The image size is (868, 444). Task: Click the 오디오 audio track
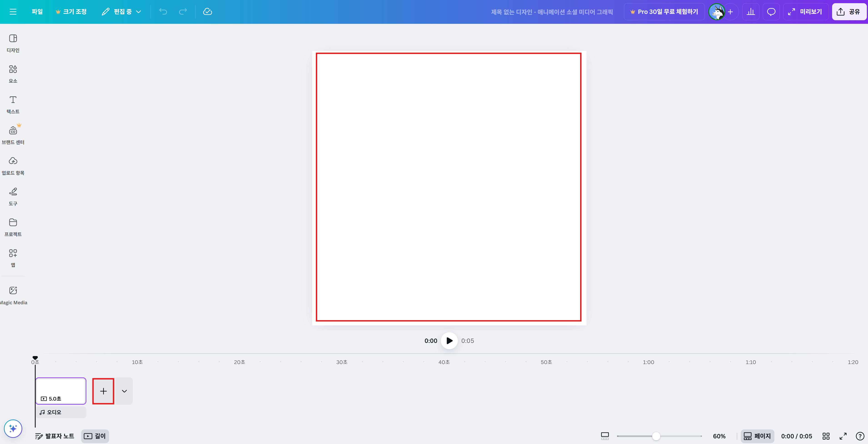(x=61, y=412)
